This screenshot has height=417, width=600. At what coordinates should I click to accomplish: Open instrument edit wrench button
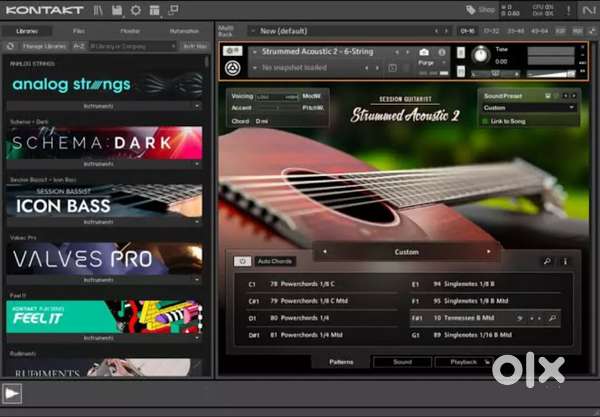232,51
